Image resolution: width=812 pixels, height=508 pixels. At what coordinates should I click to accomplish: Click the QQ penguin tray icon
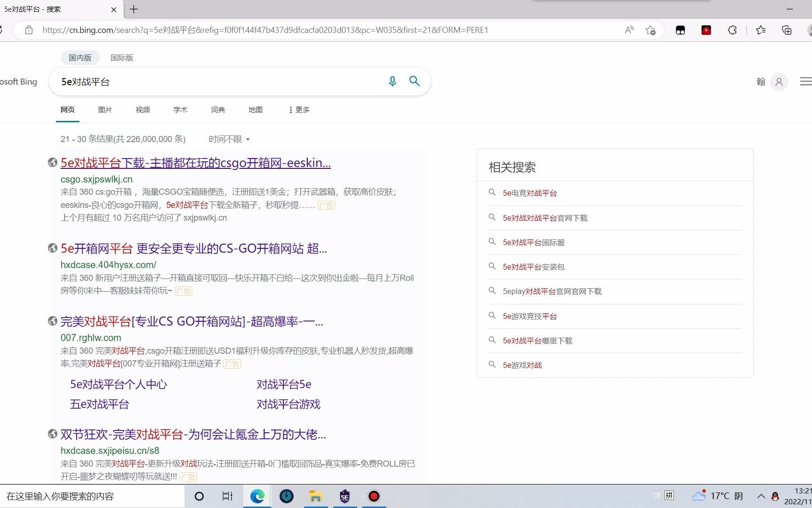click(775, 496)
